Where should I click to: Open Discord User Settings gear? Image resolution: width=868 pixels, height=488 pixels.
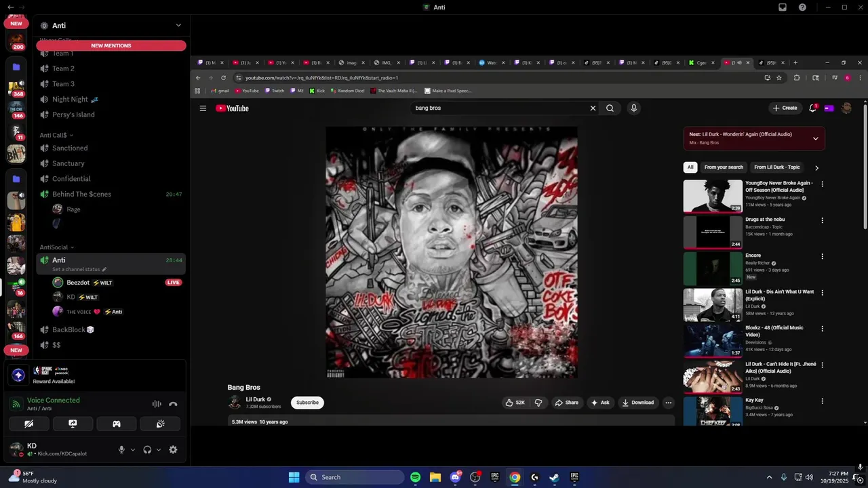[173, 449]
